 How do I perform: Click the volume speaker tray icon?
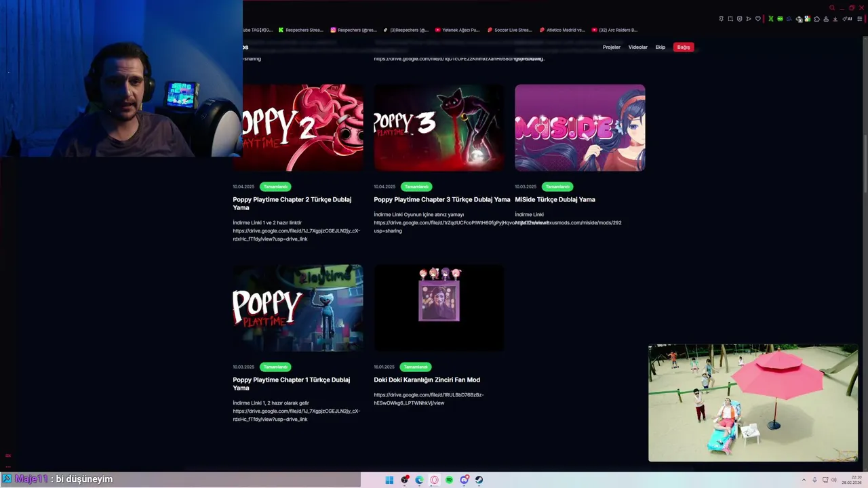(833, 480)
